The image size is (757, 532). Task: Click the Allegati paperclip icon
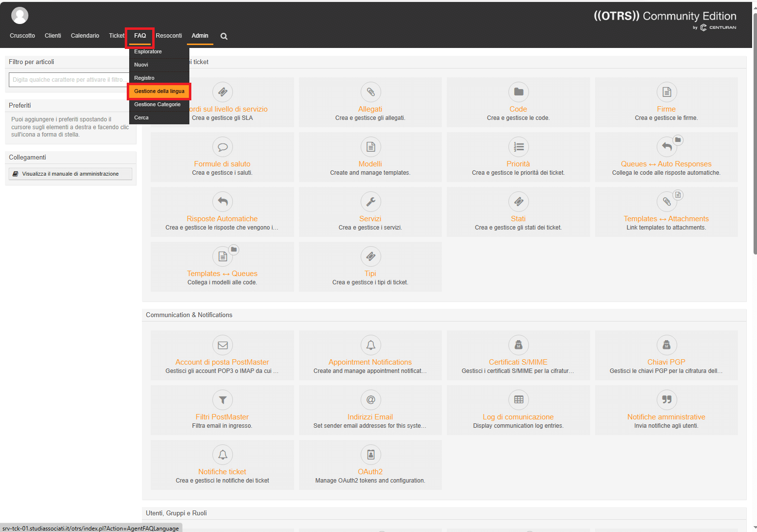click(x=370, y=92)
